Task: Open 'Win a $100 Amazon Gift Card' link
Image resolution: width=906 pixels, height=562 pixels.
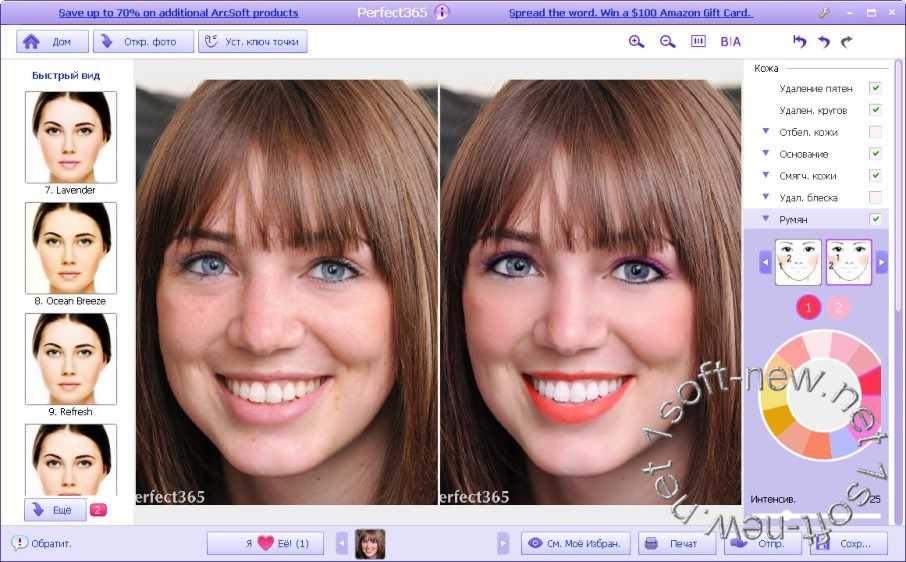Action: [x=630, y=13]
